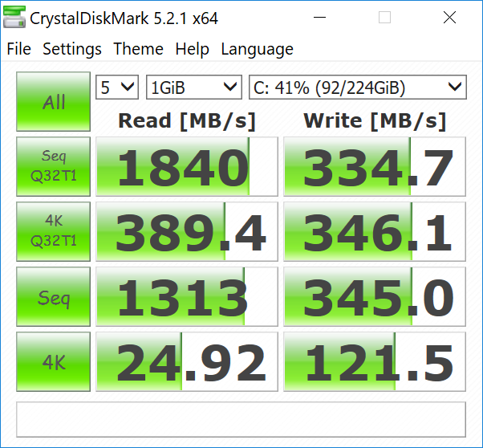This screenshot has height=448, width=483.
Task: Click the Read [MB/s] column header
Action: (x=187, y=120)
